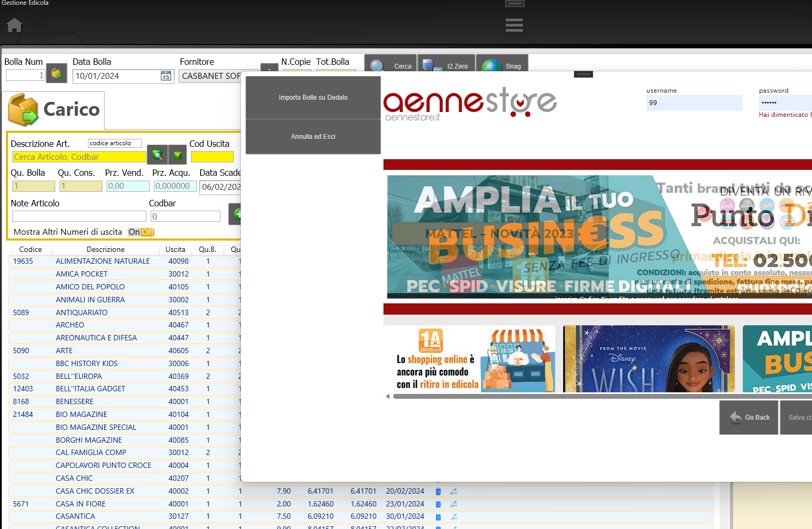
Task: Click the password input field
Action: coord(785,103)
